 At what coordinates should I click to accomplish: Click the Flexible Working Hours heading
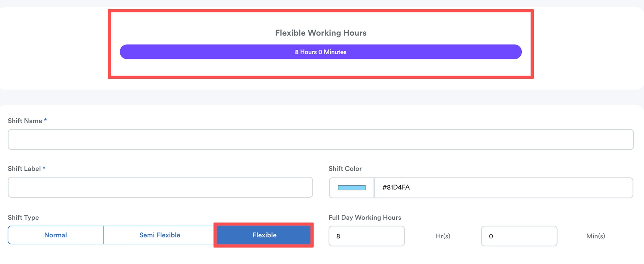pos(321,33)
